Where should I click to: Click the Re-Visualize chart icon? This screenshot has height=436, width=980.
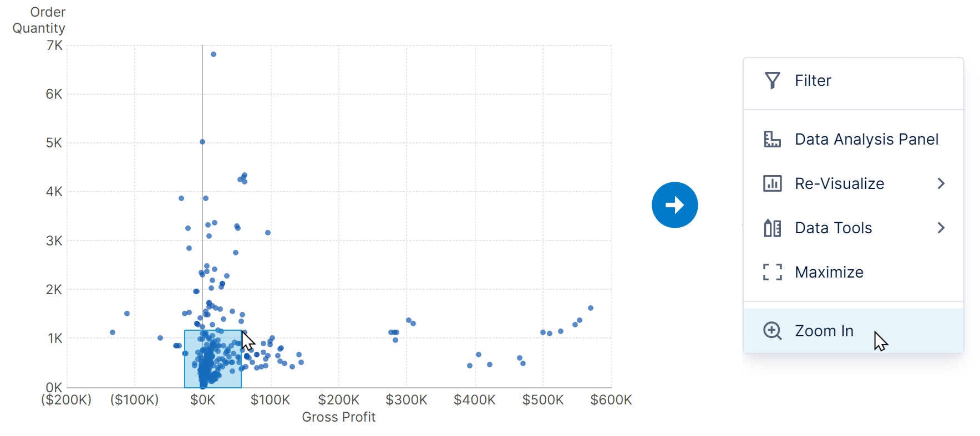coord(772,183)
